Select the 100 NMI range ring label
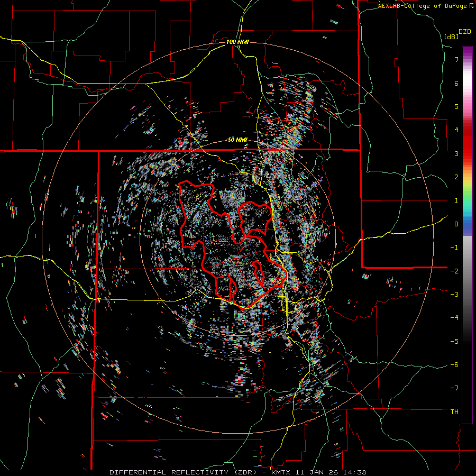This screenshot has height=476, width=476. (x=237, y=42)
